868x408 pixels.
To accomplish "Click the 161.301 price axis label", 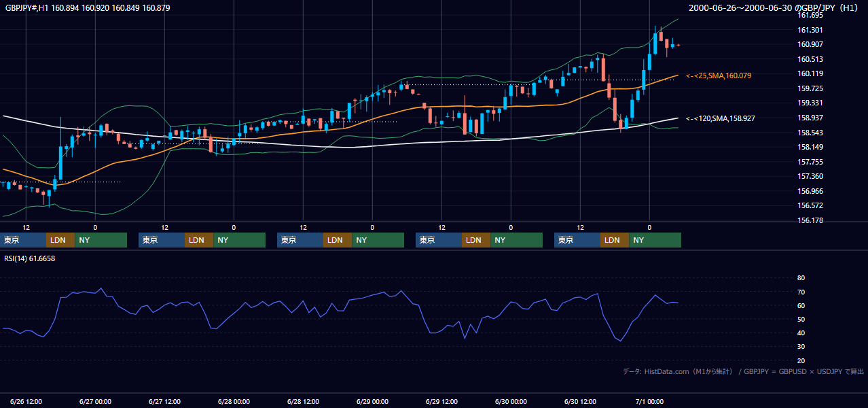I will tap(810, 30).
